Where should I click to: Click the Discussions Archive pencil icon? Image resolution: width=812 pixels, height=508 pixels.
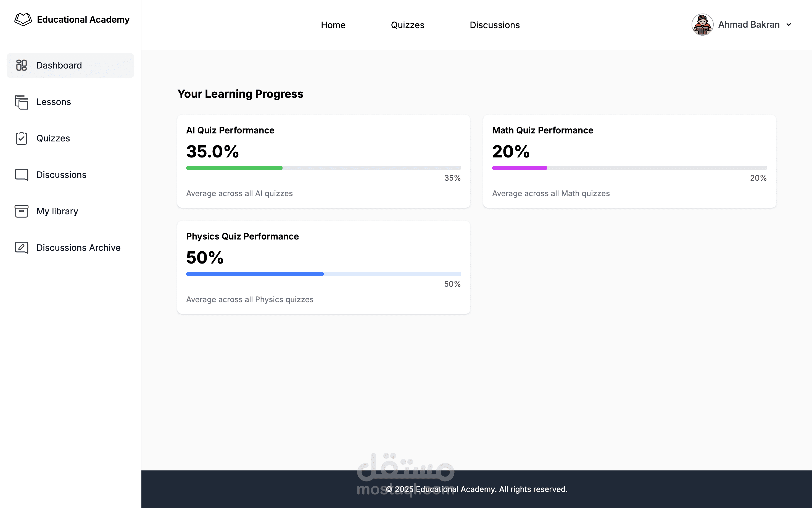pyautogui.click(x=22, y=248)
